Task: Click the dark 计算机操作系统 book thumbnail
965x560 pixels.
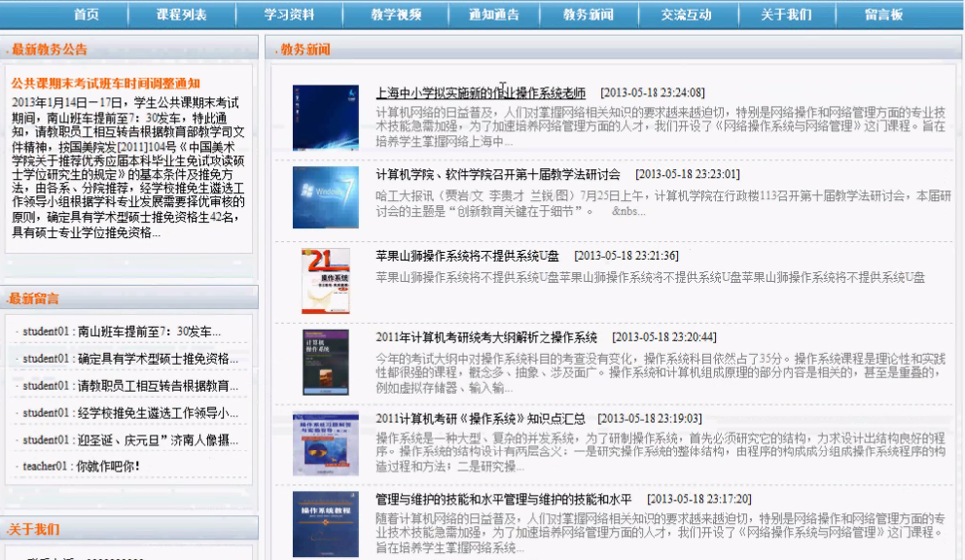Action: [x=326, y=363]
